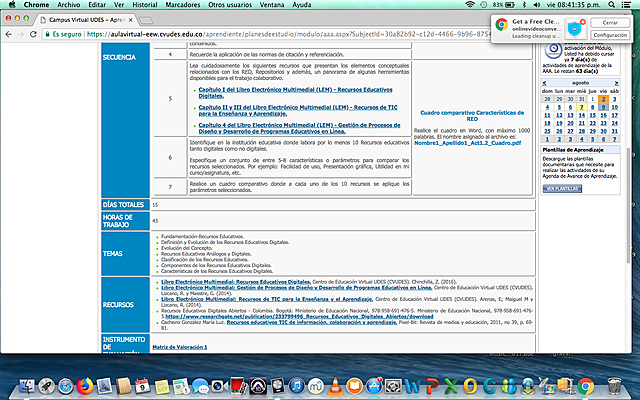Click the Matriz de Valoración 1 link
The height and width of the screenshot is (400, 640).
tap(180, 347)
